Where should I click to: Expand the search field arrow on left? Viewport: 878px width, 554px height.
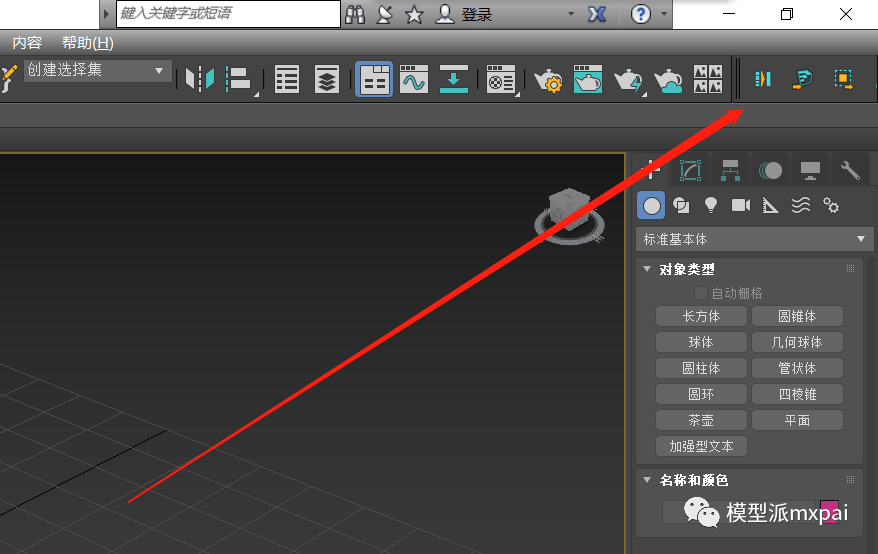point(106,13)
